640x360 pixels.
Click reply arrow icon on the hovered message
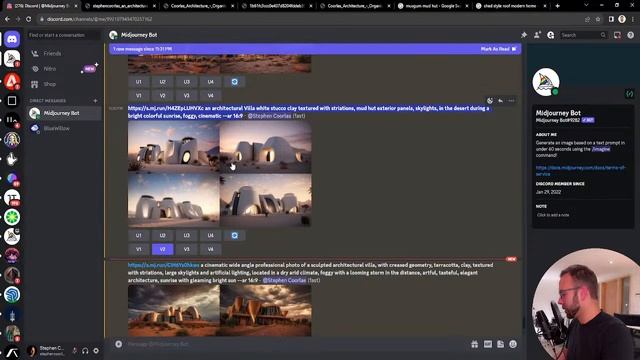tap(500, 100)
